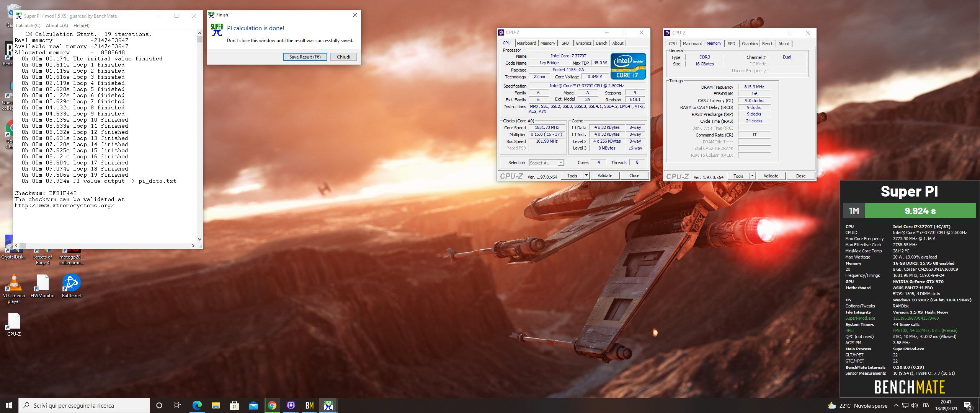Switch to Memory tab in CPU-Z CPU window

pyautogui.click(x=548, y=43)
